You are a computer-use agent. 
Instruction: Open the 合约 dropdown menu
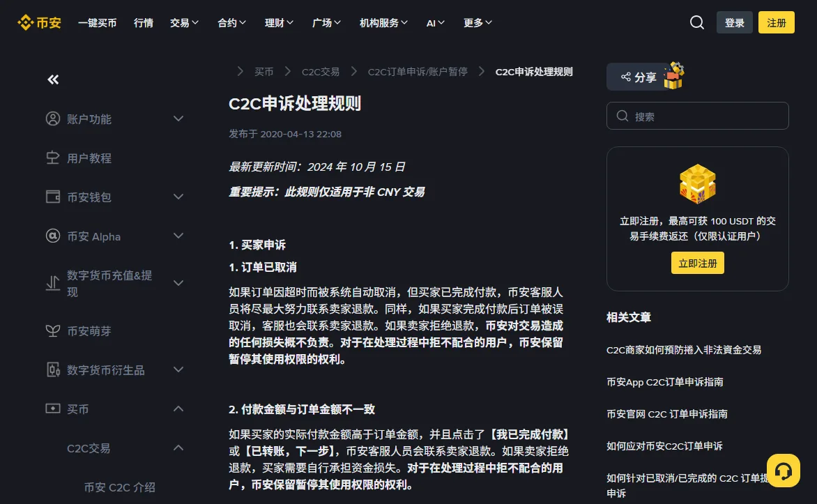(x=231, y=23)
